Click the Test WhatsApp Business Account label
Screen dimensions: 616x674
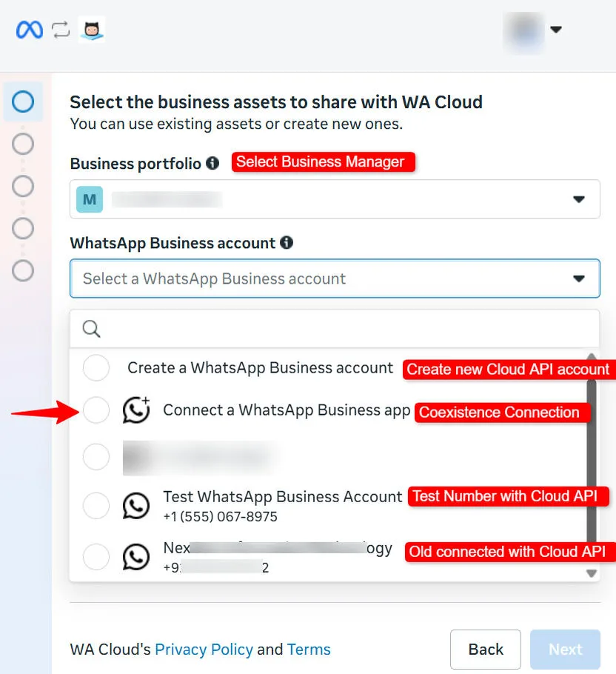283,497
